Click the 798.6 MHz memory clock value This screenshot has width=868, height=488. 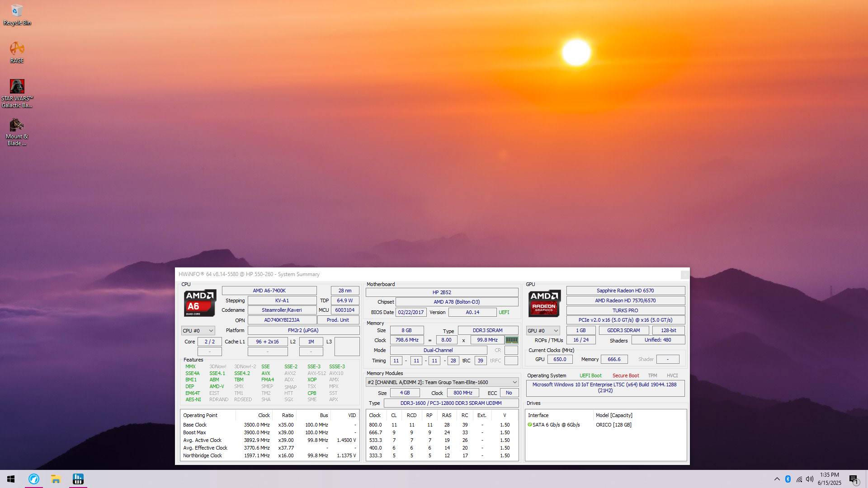tap(407, 340)
